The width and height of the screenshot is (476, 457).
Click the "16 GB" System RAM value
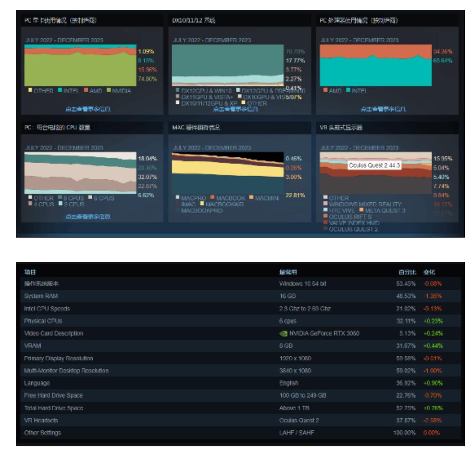coord(287,296)
